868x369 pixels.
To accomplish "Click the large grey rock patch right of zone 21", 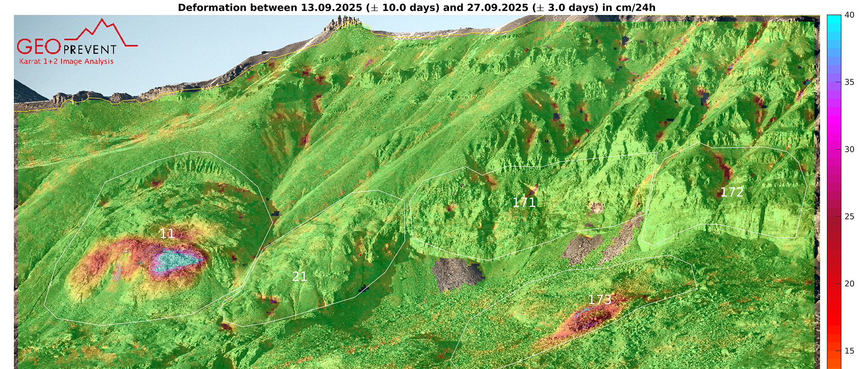I will point(457,273).
